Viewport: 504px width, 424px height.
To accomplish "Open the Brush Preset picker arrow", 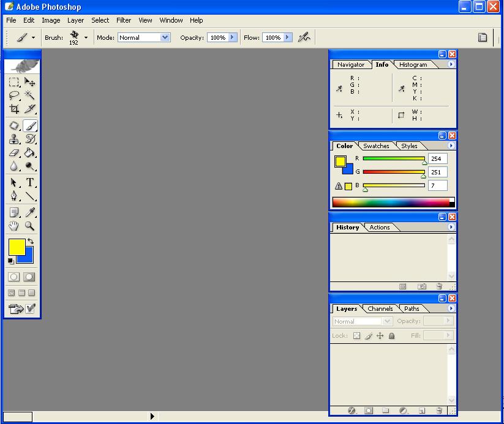I will tap(86, 37).
